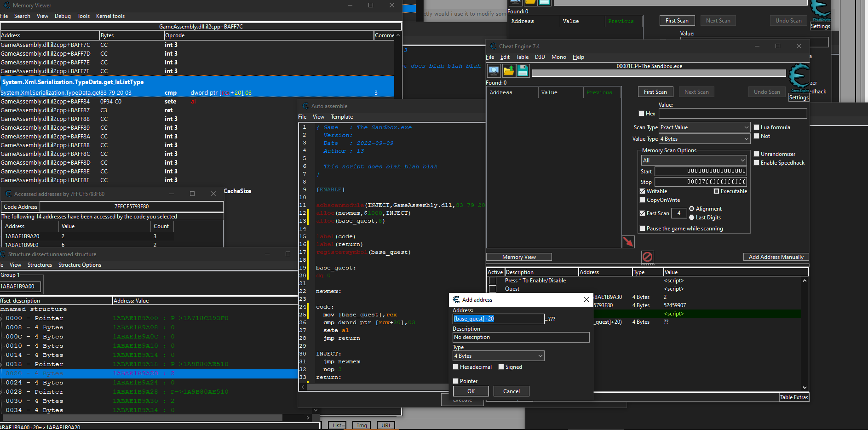Click the floppy disk Save icon below the Table menu
This screenshot has height=430, width=868.
coord(523,71)
